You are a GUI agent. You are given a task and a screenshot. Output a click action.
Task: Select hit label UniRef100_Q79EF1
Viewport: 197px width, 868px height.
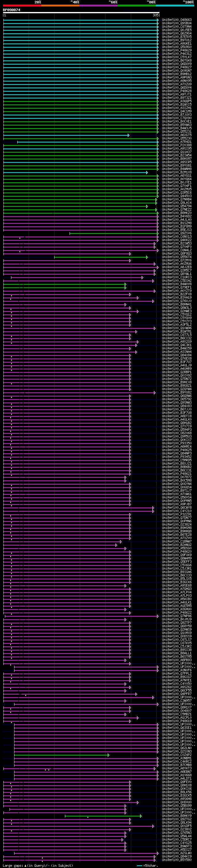click(x=177, y=287)
